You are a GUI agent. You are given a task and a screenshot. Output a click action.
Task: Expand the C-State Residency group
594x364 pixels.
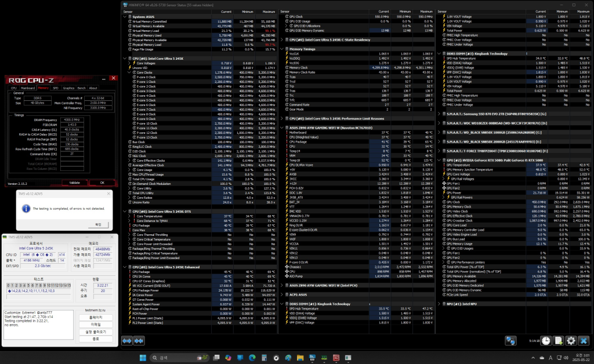282,40
